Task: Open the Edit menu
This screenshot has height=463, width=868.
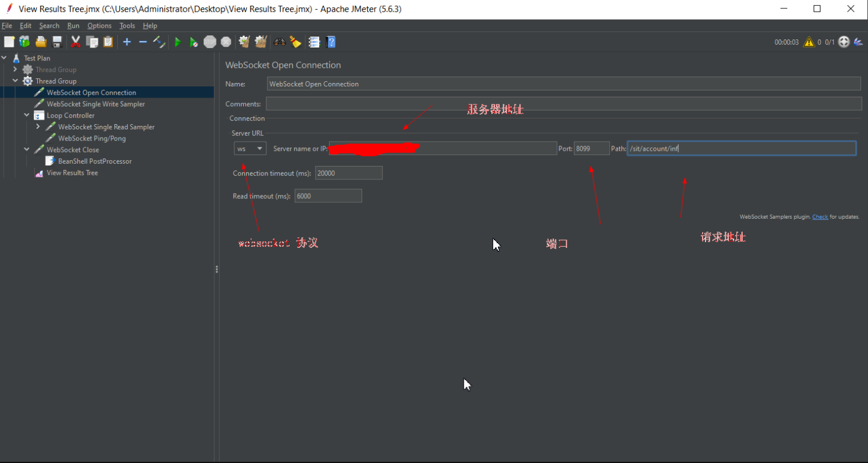Action: tap(26, 26)
